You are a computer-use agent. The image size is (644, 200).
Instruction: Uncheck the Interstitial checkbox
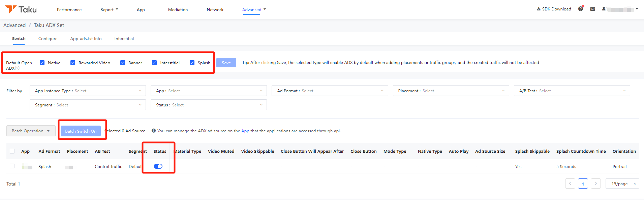pyautogui.click(x=154, y=63)
